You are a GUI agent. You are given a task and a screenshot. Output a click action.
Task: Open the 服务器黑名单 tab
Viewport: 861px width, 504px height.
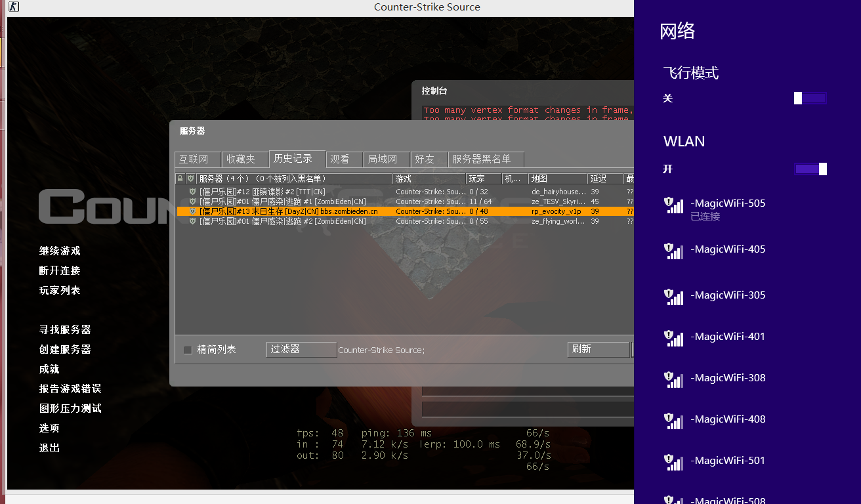coord(486,159)
